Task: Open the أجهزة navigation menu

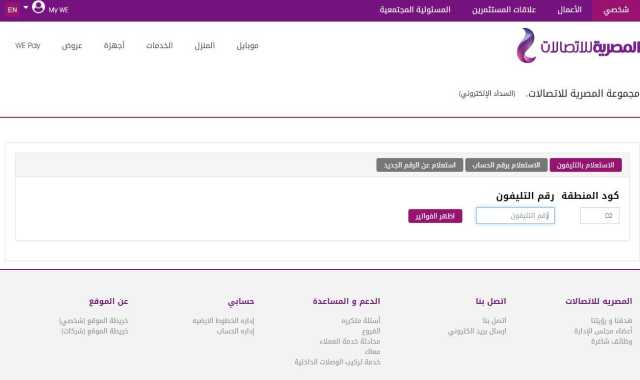Action: pos(114,46)
